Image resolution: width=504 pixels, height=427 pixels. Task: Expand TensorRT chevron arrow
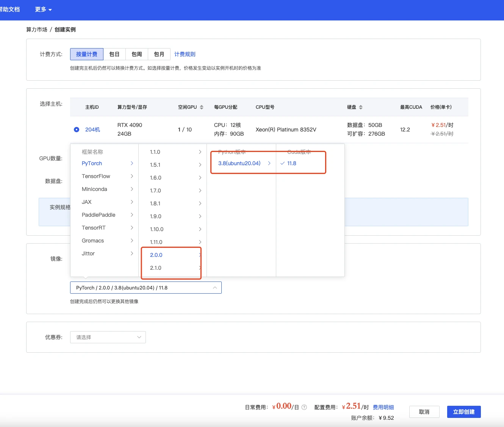[x=132, y=228]
